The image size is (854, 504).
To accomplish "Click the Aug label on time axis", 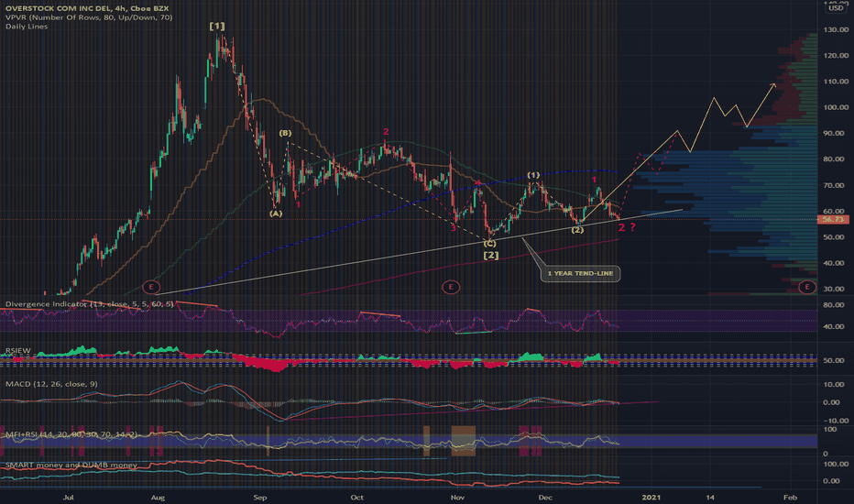I will pyautogui.click(x=158, y=498).
